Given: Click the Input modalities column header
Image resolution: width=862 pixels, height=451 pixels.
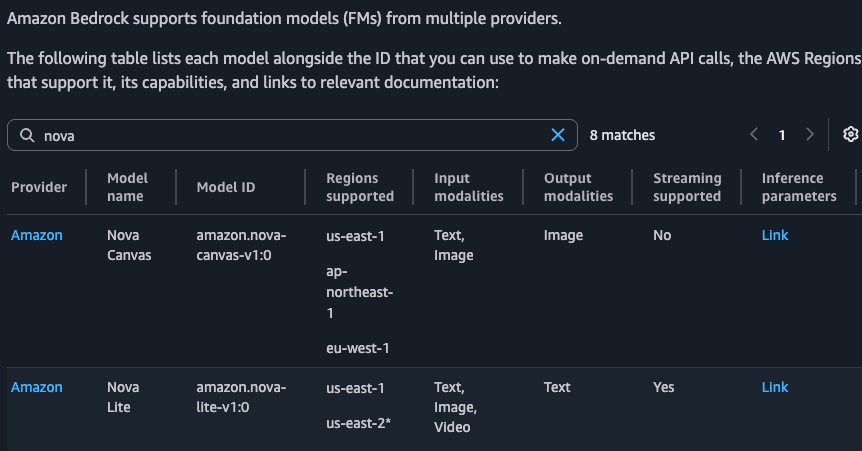Looking at the screenshot, I should click(468, 187).
